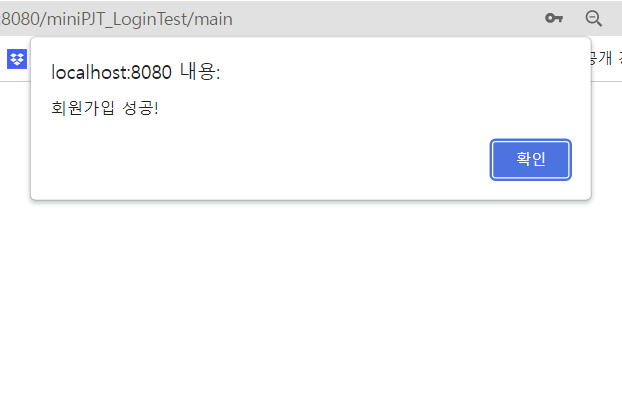Click 'miniPJT_LoginTest/main' in the URL

140,19
